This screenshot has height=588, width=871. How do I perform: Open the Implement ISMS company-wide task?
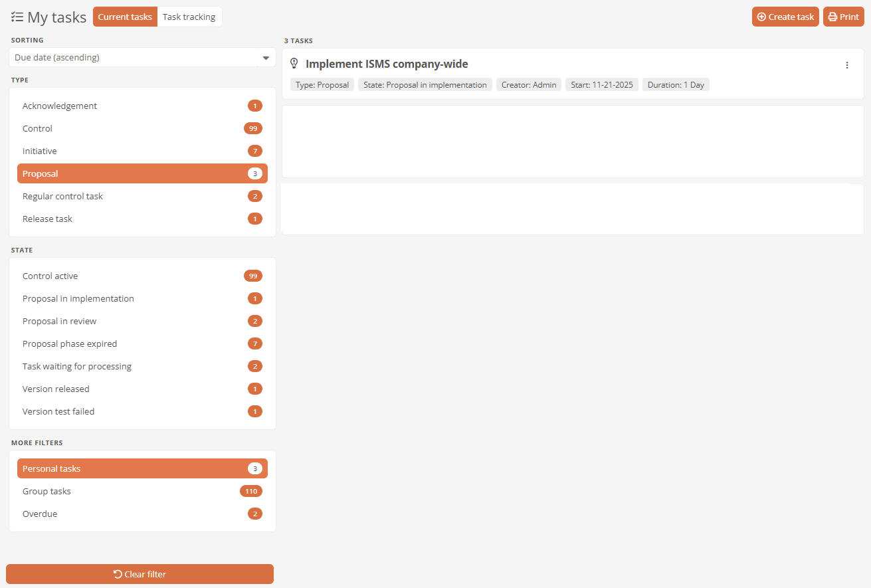click(x=387, y=64)
